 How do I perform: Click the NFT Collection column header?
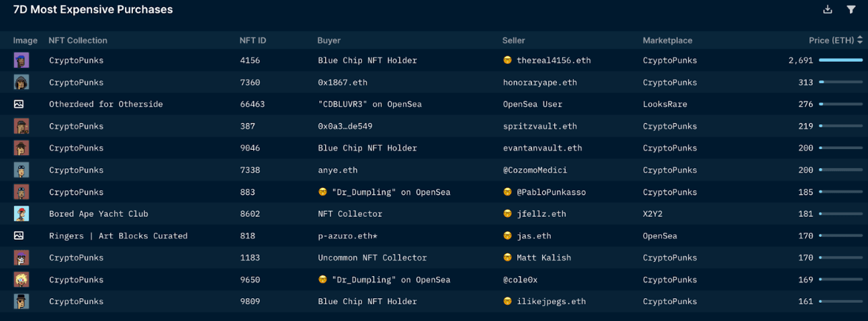(x=78, y=40)
